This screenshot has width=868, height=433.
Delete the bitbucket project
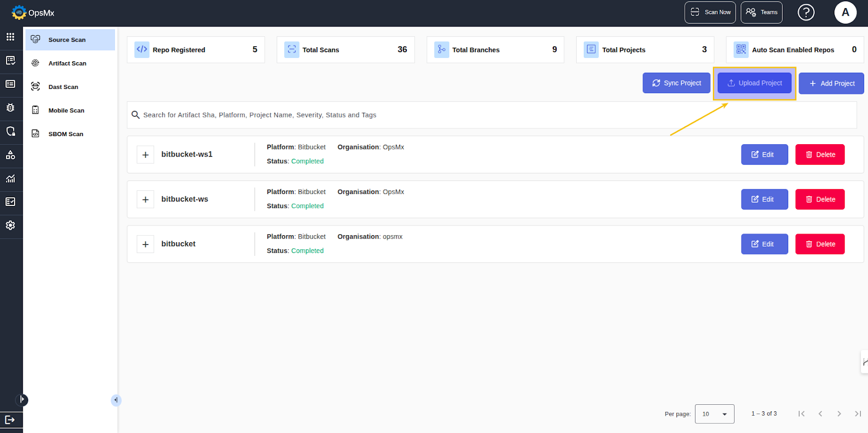pyautogui.click(x=819, y=244)
